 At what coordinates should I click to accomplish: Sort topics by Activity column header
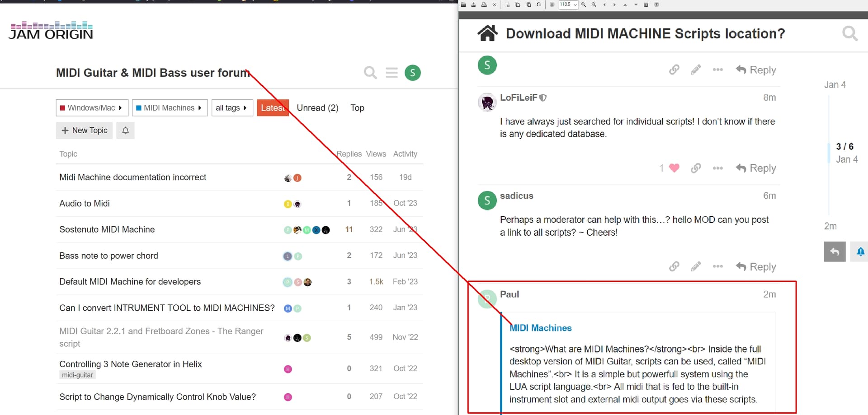tap(405, 154)
